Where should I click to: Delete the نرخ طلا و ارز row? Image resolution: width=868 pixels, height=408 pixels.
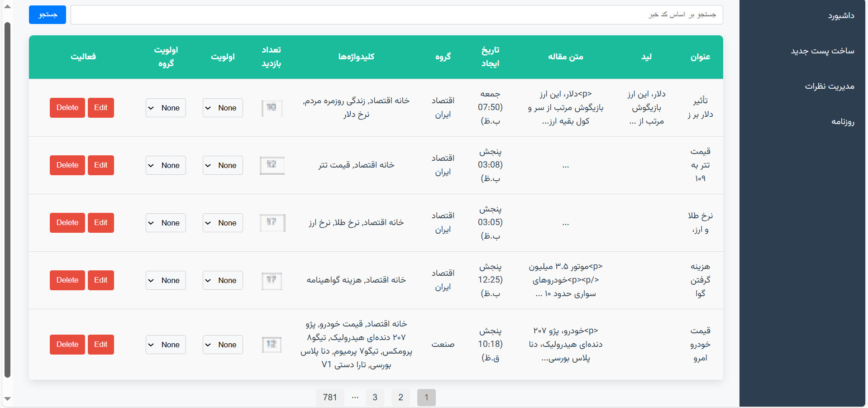[x=67, y=223]
